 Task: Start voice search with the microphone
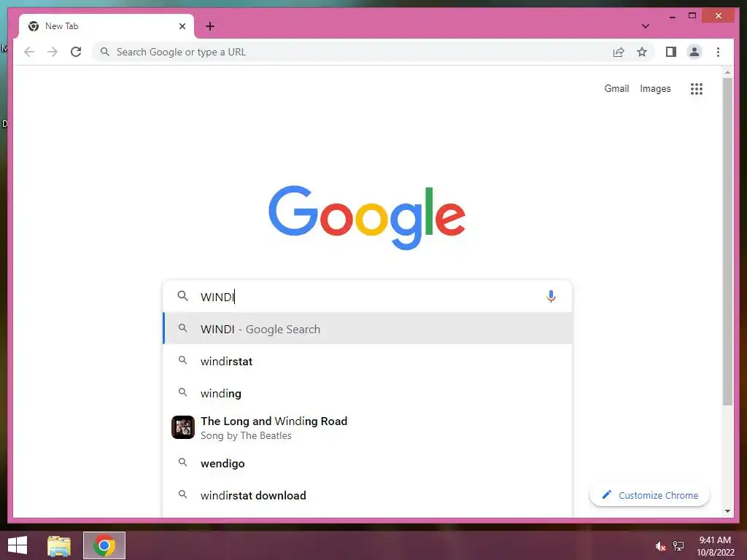coord(551,296)
